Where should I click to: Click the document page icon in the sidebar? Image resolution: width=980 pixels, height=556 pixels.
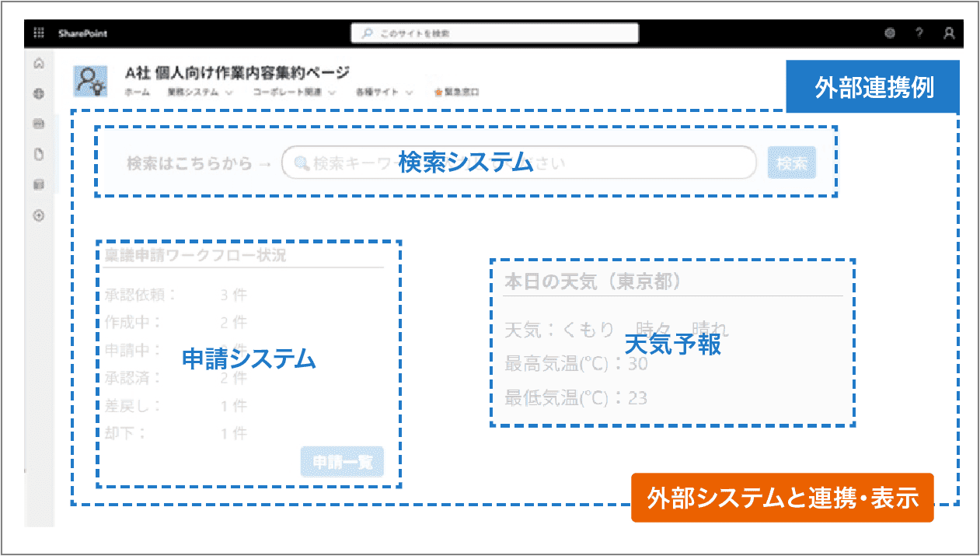coord(39,154)
